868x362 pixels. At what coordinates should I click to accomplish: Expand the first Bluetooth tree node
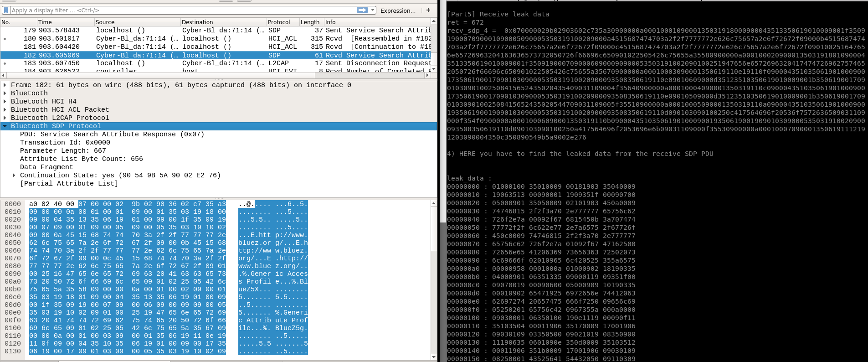pyautogui.click(x=5, y=93)
